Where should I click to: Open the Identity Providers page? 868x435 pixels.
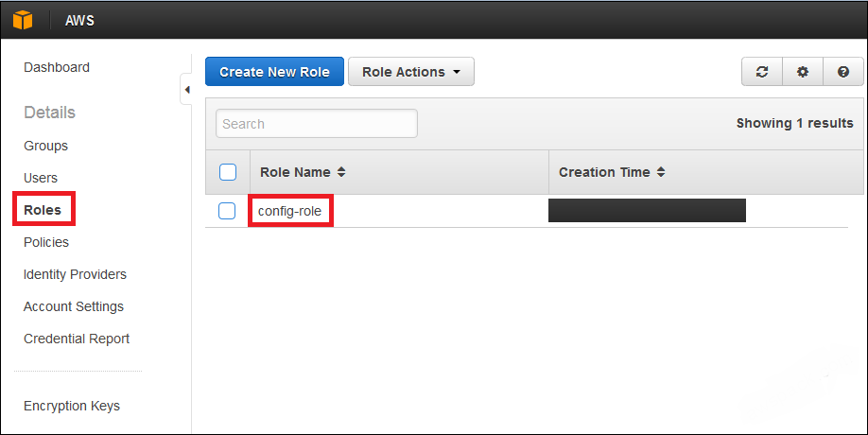75,274
